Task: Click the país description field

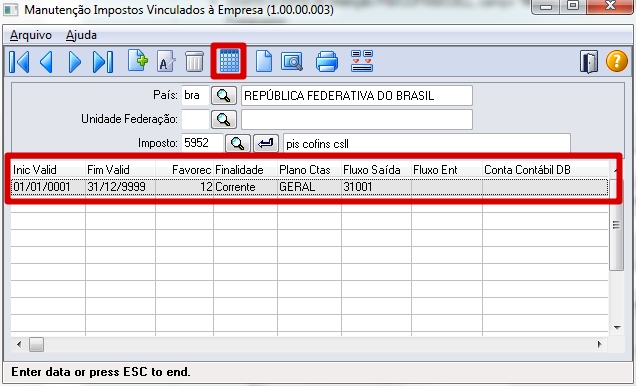Action: (357, 95)
